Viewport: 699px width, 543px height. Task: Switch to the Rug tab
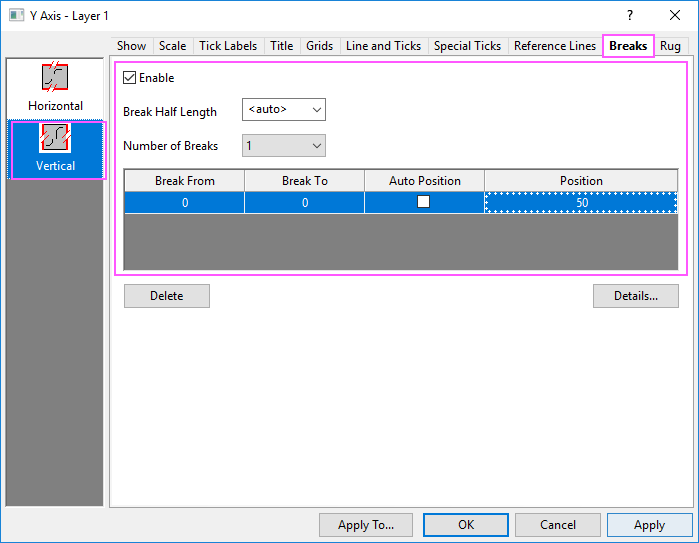coord(670,46)
